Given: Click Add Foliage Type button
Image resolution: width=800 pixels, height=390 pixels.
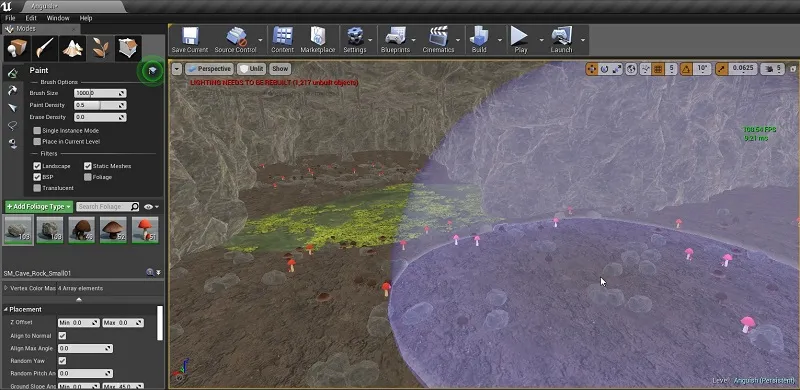Looking at the screenshot, I should tap(39, 206).
